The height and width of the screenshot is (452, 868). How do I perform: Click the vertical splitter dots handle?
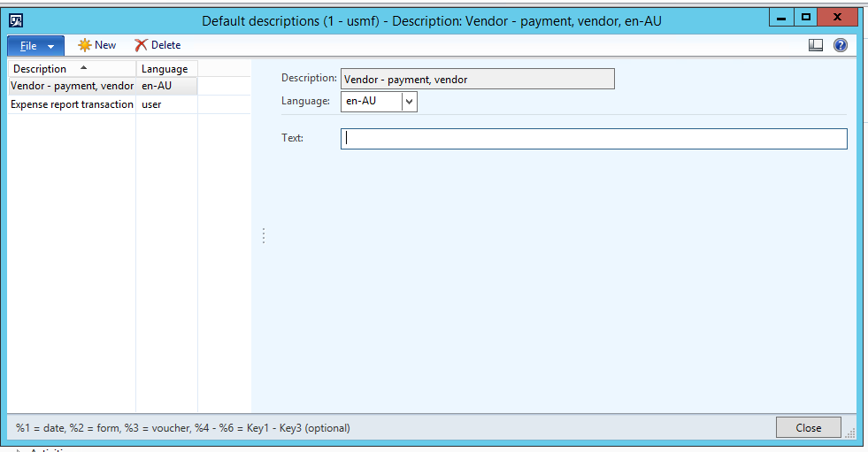[264, 236]
